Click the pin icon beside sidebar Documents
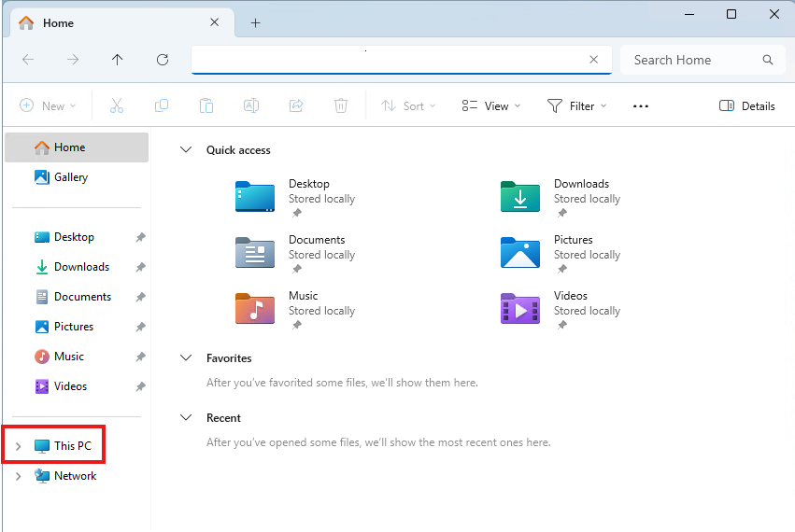Screen dimensions: 795x532 click(x=140, y=297)
